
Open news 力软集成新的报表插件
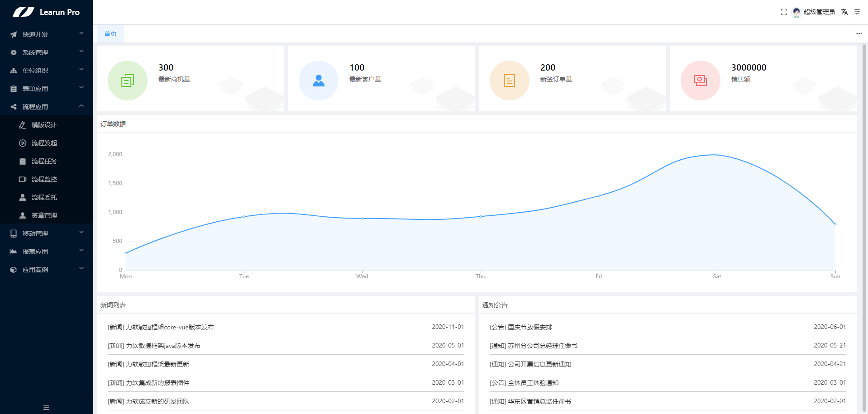[x=148, y=383]
